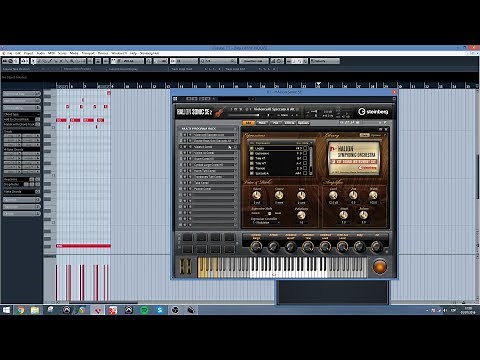Click the Steinberg logo in HALion Sonic
This screenshot has height=360, width=480.
click(x=373, y=112)
